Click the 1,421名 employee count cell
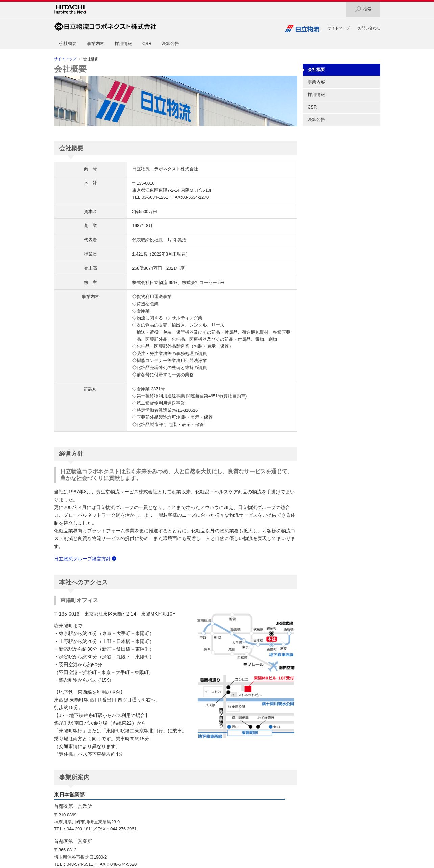The image size is (434, 868). pyautogui.click(x=212, y=254)
